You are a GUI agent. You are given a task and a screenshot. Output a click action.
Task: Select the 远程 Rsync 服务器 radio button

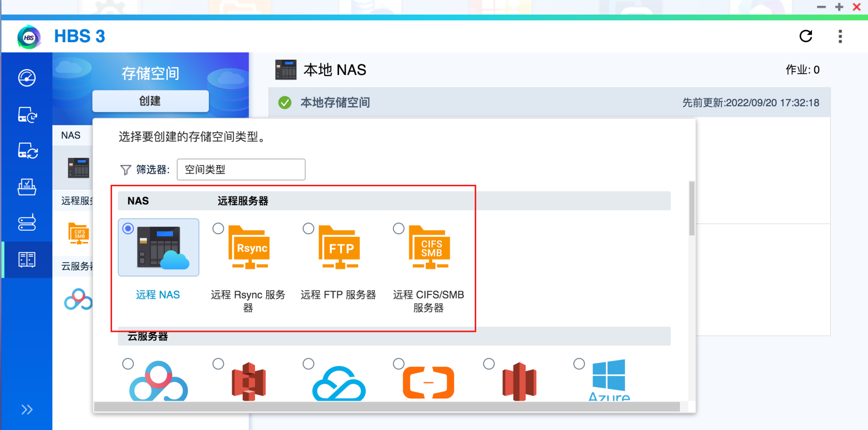[218, 229]
